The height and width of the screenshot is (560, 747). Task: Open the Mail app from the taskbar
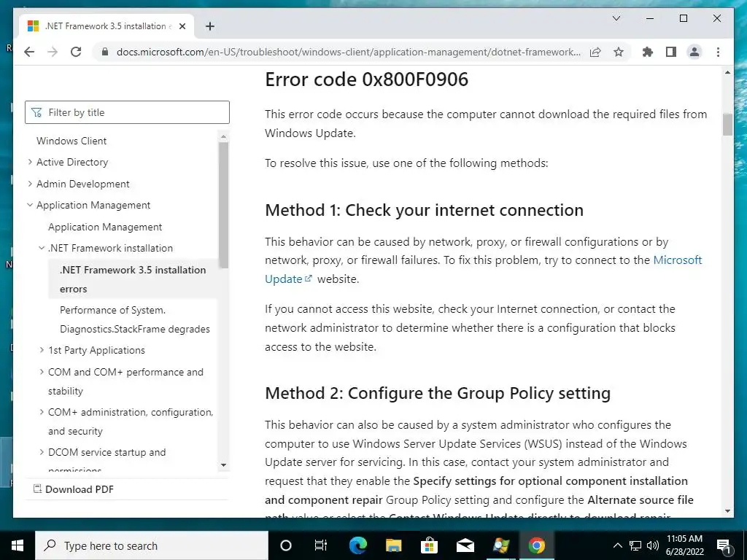point(465,545)
